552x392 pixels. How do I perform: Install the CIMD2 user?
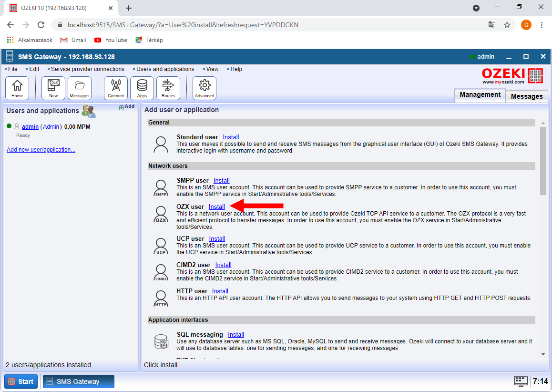223,265
